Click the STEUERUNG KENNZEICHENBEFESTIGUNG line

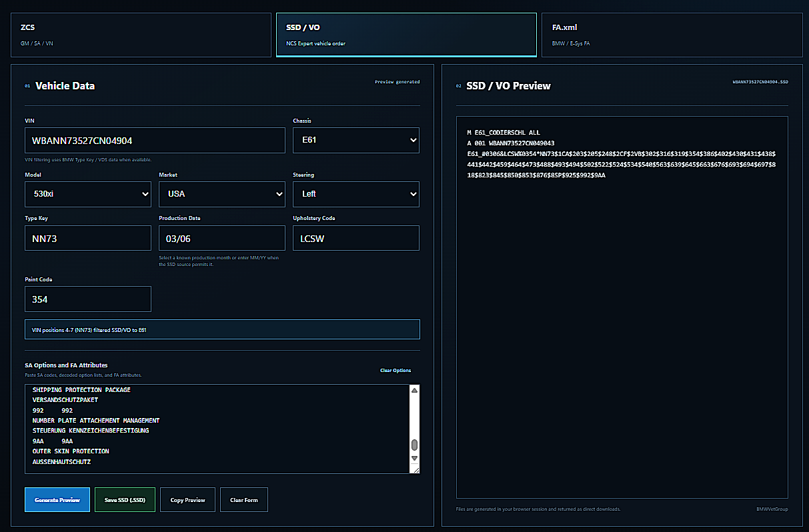click(91, 431)
